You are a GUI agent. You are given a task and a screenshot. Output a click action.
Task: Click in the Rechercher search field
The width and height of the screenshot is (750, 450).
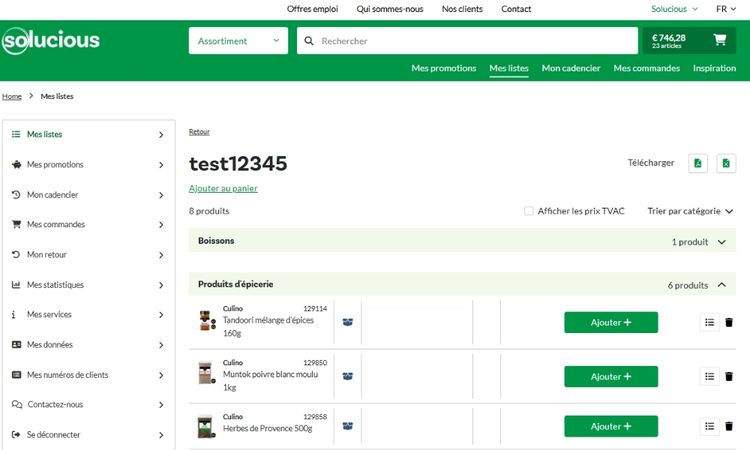tap(470, 41)
